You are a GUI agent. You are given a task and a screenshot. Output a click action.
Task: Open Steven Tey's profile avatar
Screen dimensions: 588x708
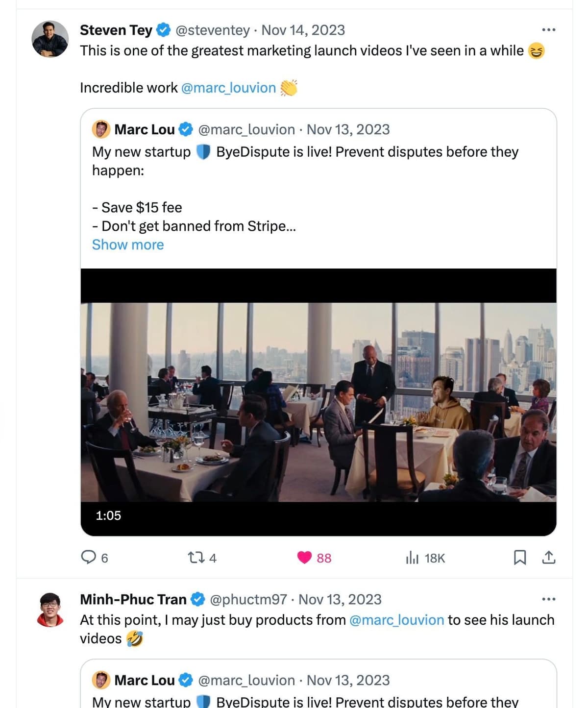[x=50, y=39]
